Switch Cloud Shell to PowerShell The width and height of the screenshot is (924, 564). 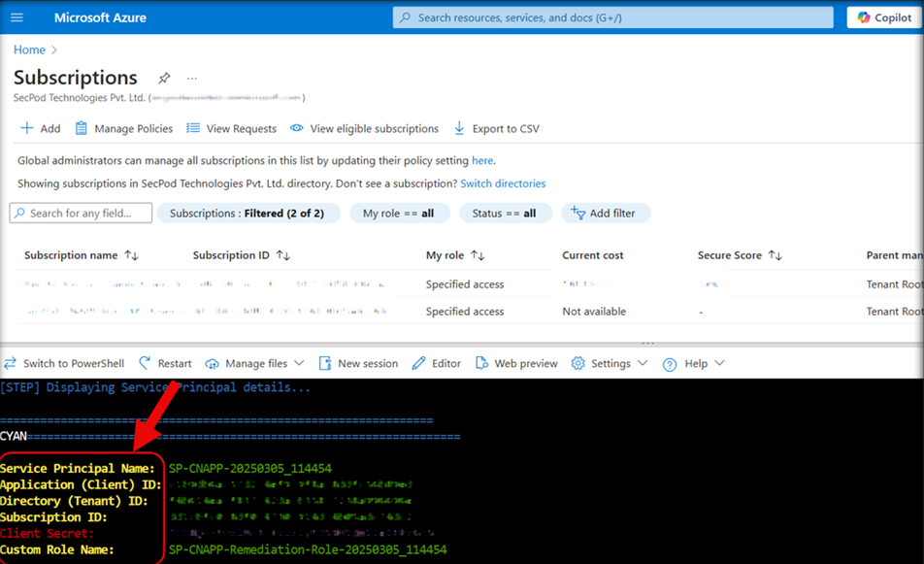[x=64, y=363]
